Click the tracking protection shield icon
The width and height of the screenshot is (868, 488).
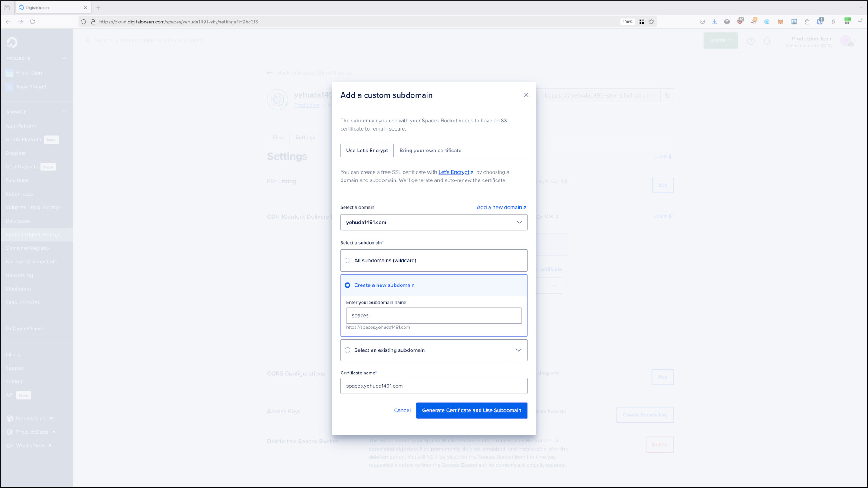84,22
